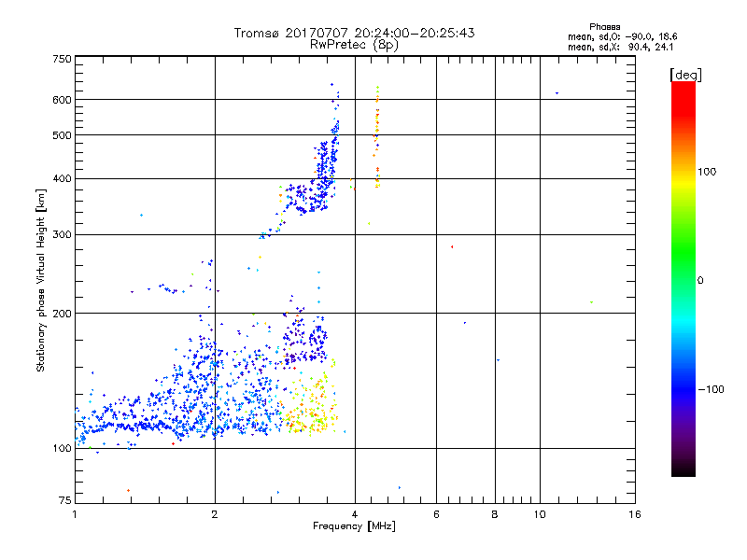The image size is (747, 560).
Task: Click the orange vertical echo trace near 4.5 MHz
Action: tap(377, 137)
